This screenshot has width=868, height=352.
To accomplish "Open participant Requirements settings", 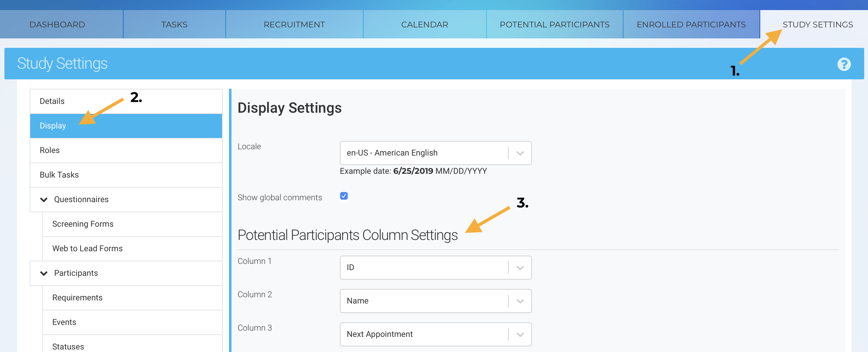I will 77,298.
